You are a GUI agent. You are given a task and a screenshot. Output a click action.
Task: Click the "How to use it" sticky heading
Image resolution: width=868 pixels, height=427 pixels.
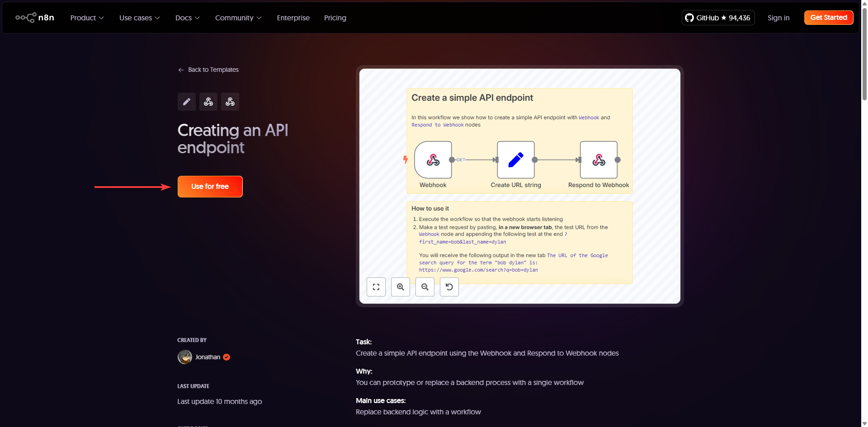(x=430, y=208)
